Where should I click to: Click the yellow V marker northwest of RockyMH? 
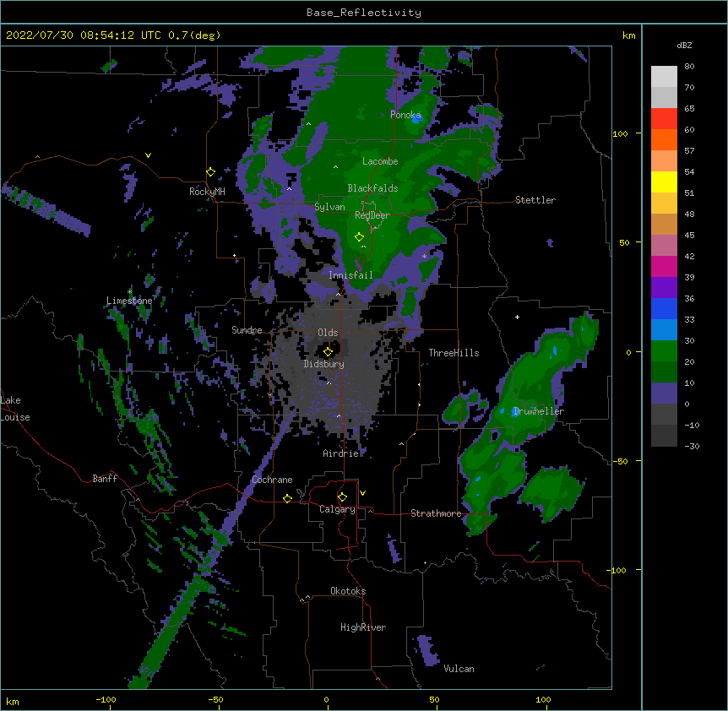pyautogui.click(x=148, y=155)
